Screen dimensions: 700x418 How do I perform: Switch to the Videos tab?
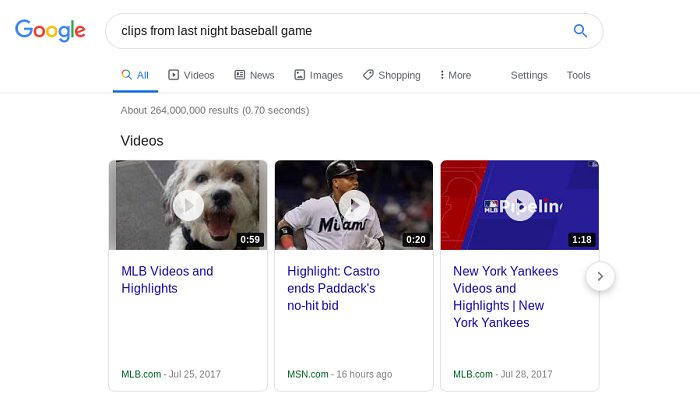(x=191, y=75)
